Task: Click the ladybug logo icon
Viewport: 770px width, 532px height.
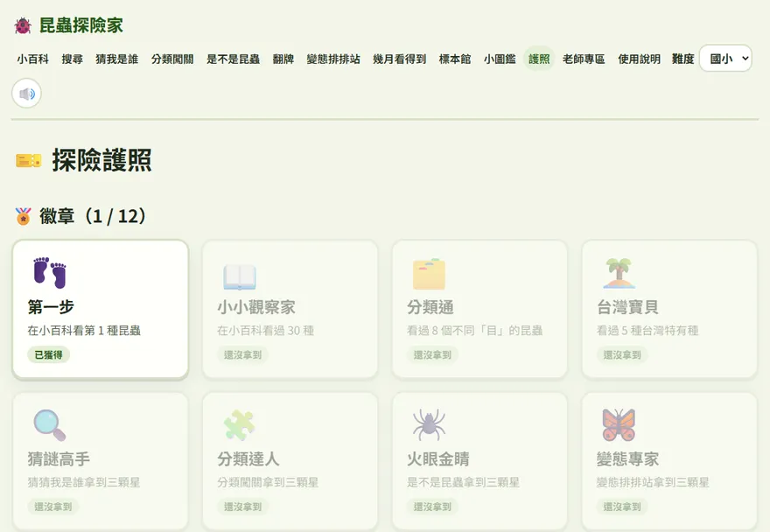Action: pos(23,25)
